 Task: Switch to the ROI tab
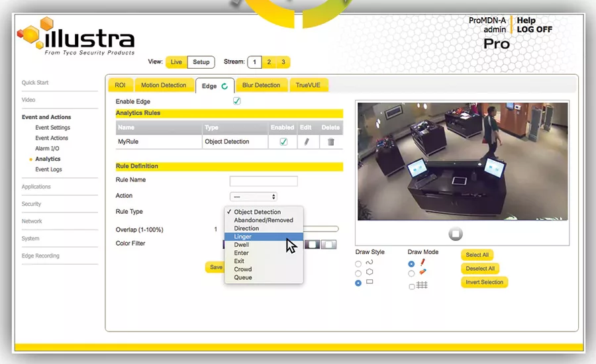120,85
